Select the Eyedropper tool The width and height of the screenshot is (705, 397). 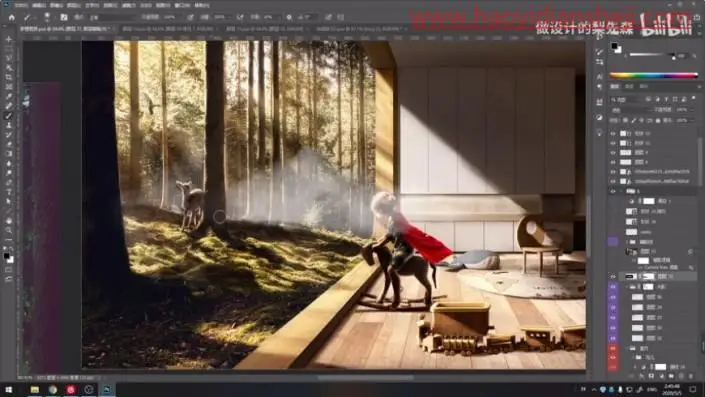click(9, 96)
